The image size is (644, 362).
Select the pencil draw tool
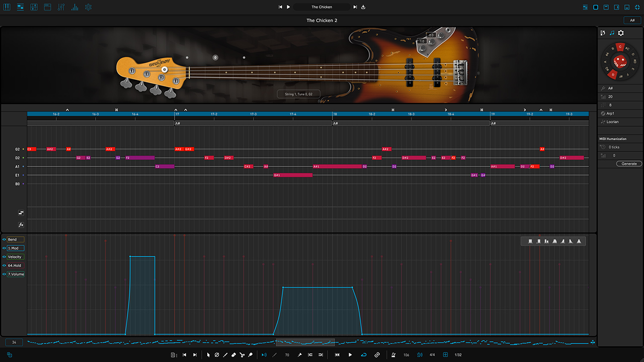click(225, 355)
